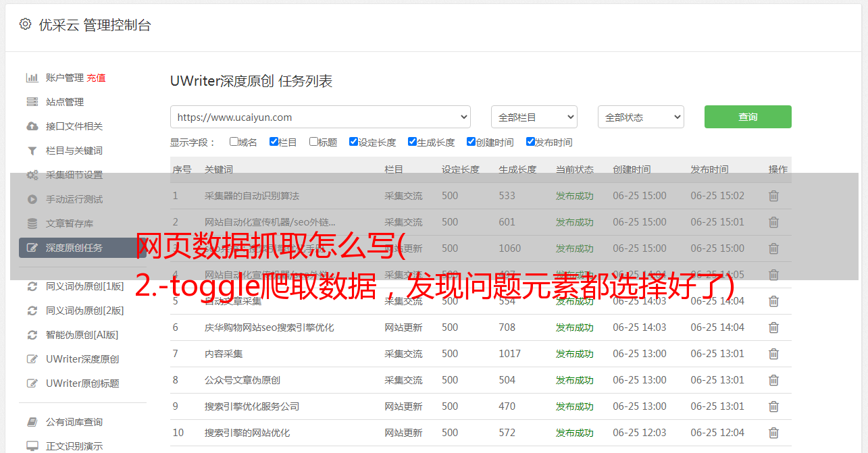Go to 栏目与关键词 in sidebar
Viewport: 868px width, 453px height.
tap(74, 151)
